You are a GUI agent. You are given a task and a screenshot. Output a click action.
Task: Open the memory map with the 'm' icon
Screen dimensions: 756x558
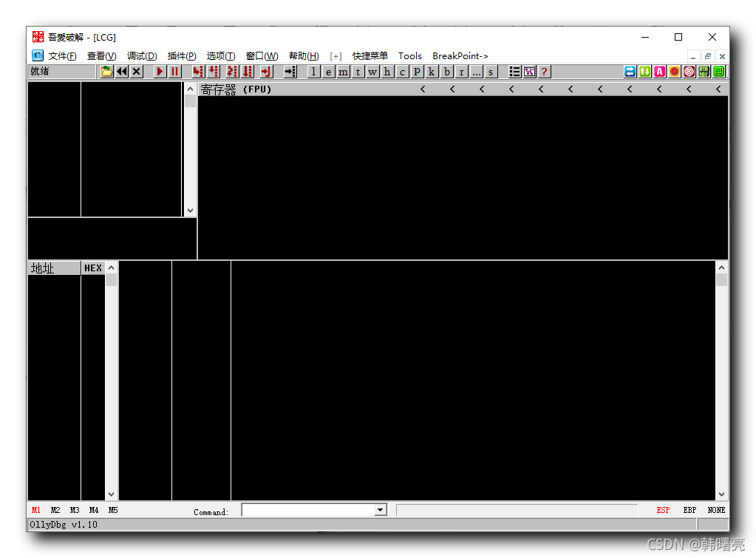pyautogui.click(x=343, y=71)
